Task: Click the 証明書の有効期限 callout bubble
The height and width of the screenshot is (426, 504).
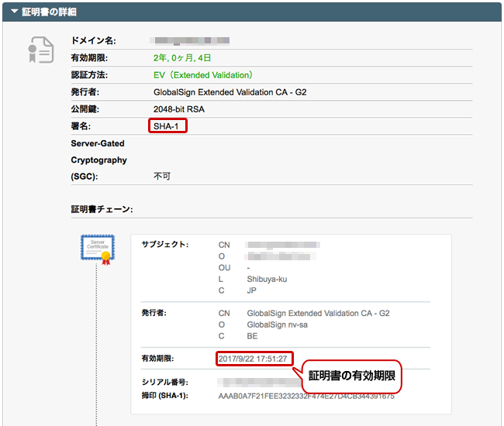Action: coord(351,376)
